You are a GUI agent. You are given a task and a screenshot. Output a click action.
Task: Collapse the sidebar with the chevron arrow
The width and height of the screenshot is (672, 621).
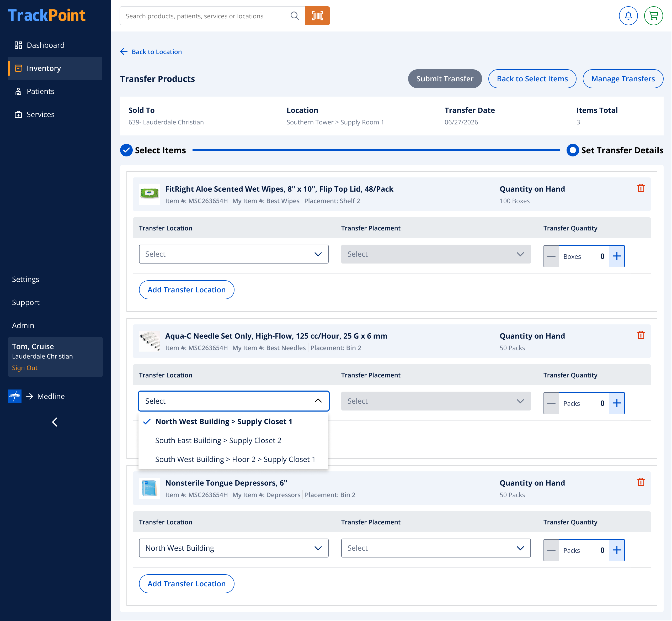pos(55,422)
